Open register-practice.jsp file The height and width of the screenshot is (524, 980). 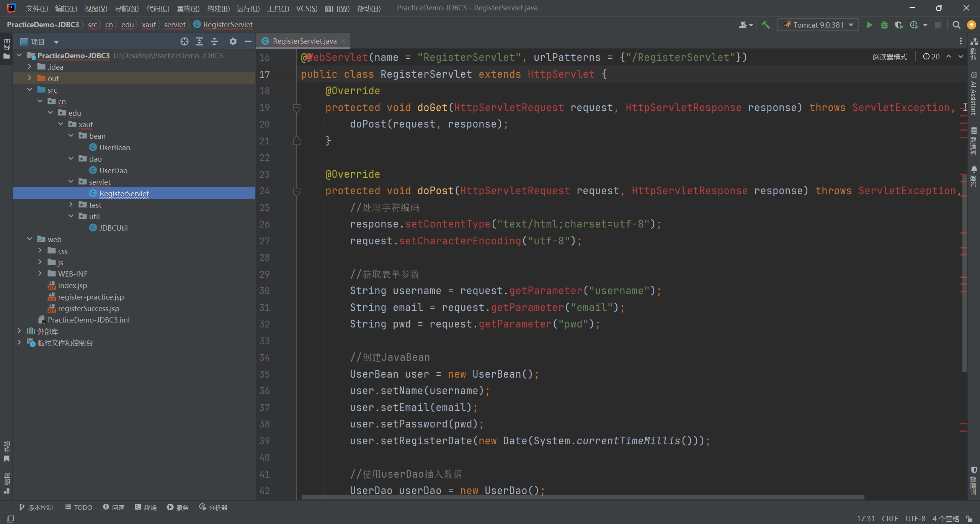click(x=91, y=296)
